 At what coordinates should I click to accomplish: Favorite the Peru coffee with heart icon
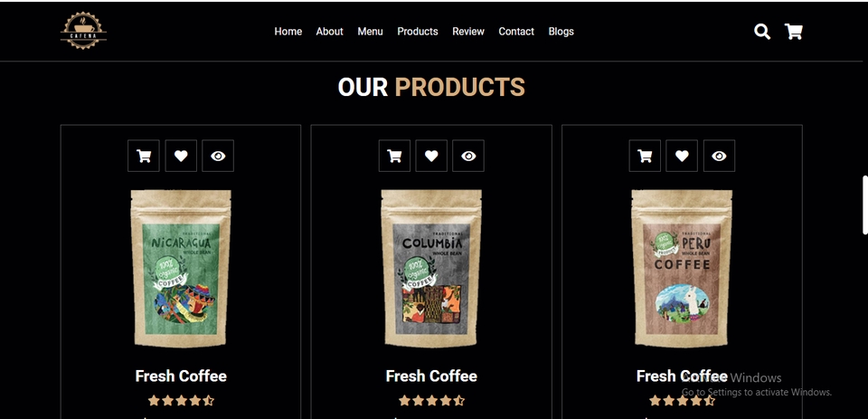(x=682, y=156)
